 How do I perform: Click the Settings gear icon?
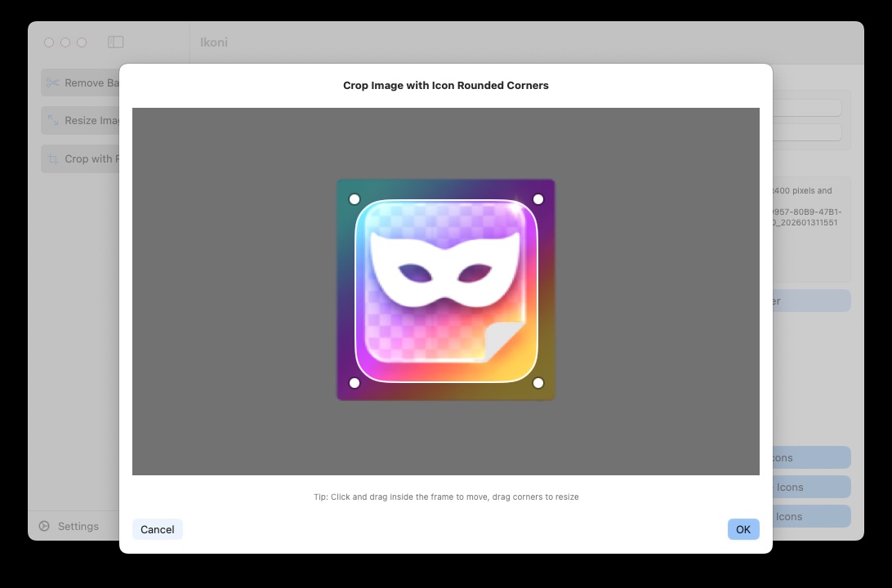[x=44, y=527]
